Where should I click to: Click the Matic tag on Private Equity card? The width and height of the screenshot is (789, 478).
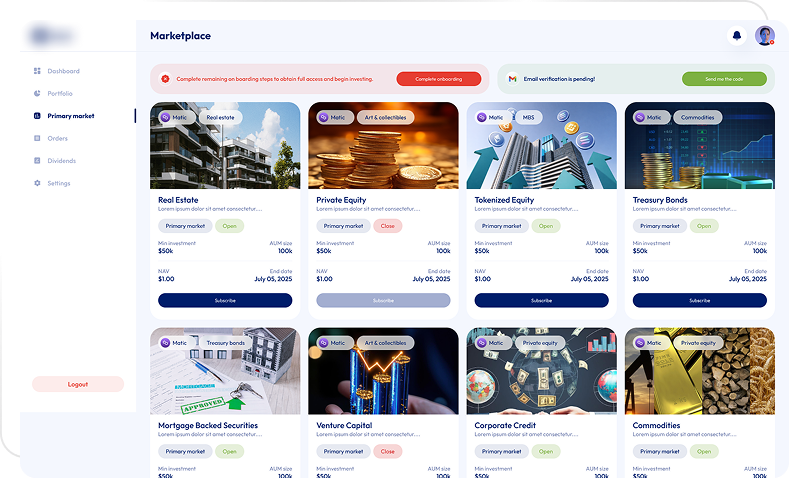tap(332, 117)
